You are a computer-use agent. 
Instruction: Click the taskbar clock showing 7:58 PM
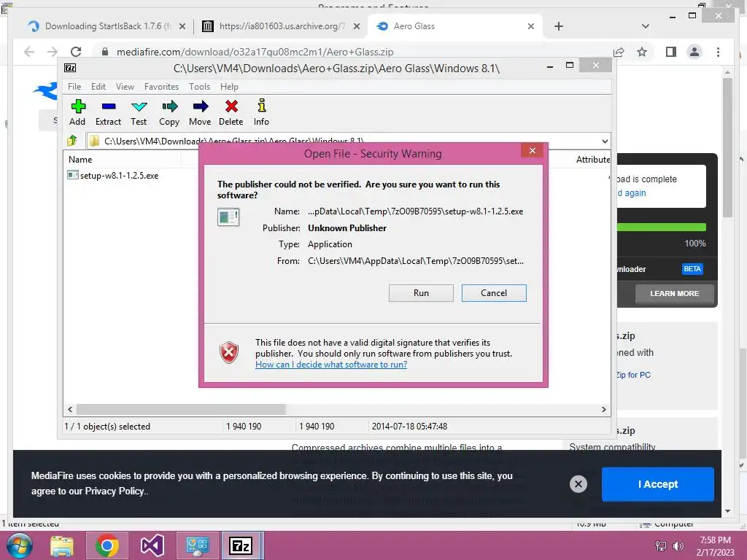click(715, 546)
